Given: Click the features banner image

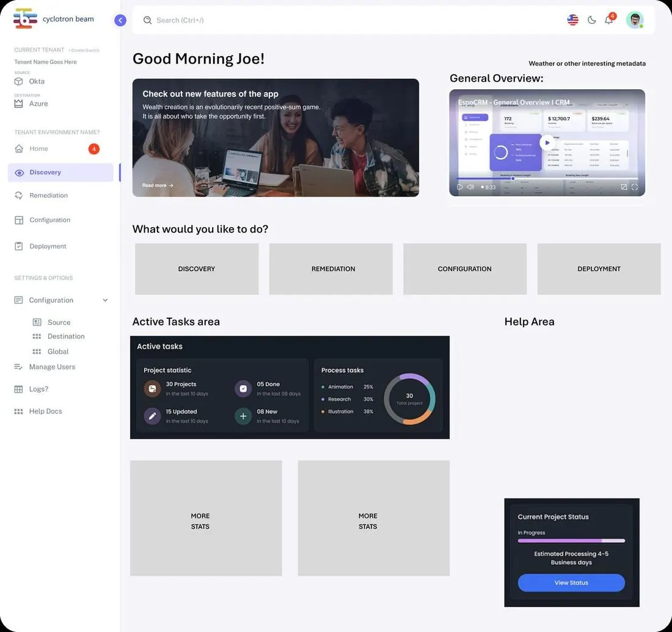Looking at the screenshot, I should (x=276, y=137).
